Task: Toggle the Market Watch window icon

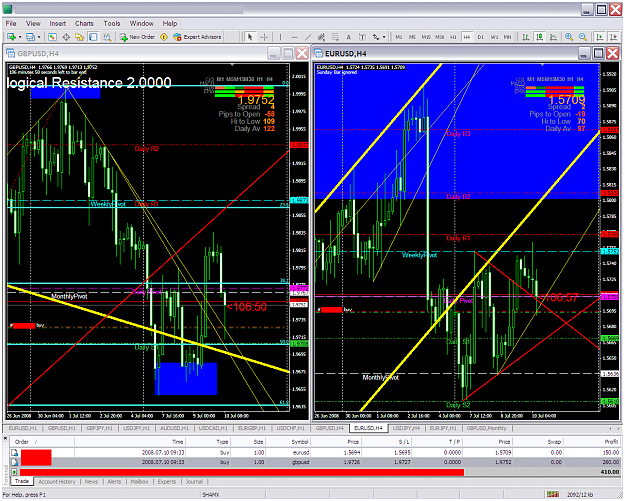Action: [52, 37]
